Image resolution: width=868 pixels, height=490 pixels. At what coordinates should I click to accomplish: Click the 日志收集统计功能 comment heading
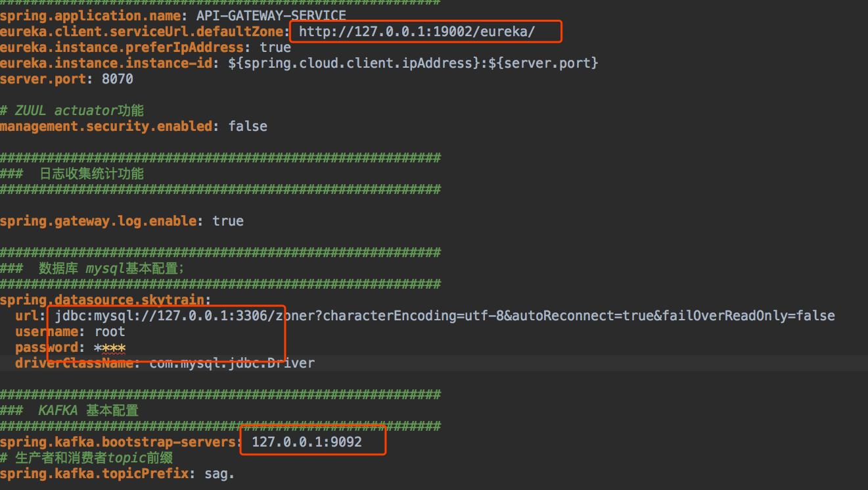[72, 174]
